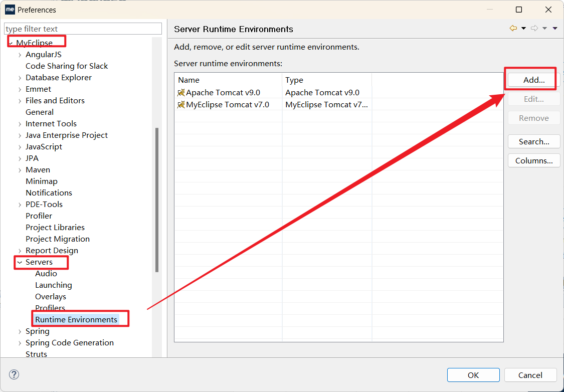Click the MyEclipse 'me' title icon
Viewport: 564px width, 392px height.
[x=10, y=10]
